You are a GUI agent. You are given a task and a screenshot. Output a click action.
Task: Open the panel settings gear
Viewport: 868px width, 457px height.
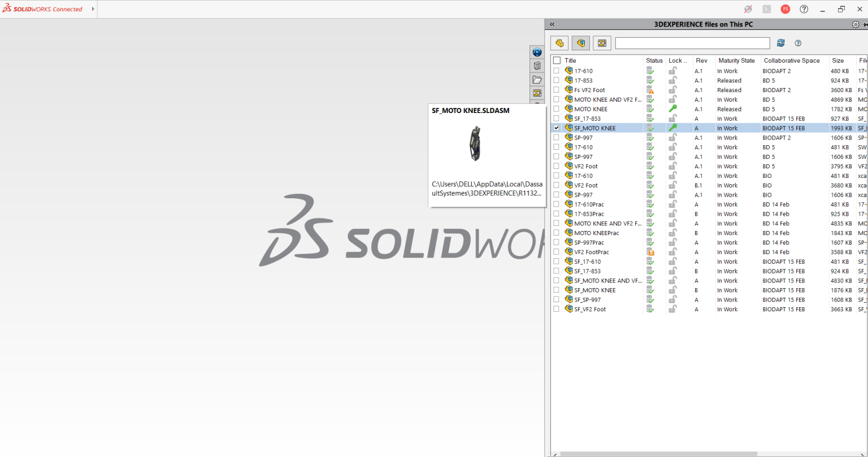(x=856, y=24)
